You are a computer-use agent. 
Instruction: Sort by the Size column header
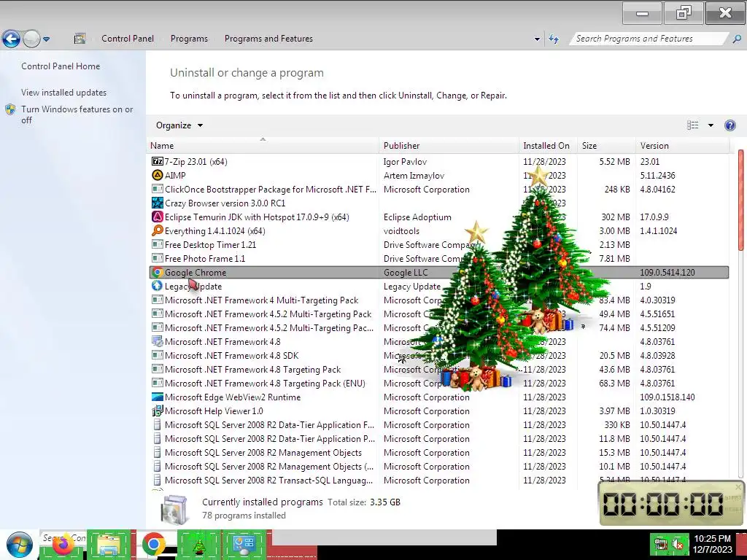click(x=607, y=145)
